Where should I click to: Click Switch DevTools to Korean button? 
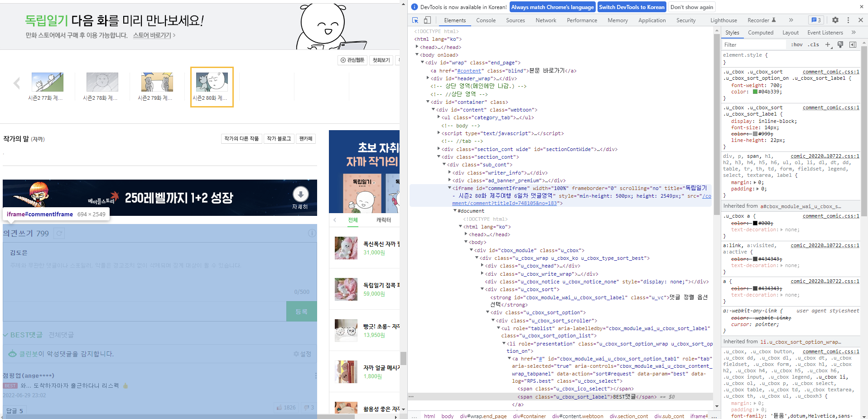pos(632,7)
